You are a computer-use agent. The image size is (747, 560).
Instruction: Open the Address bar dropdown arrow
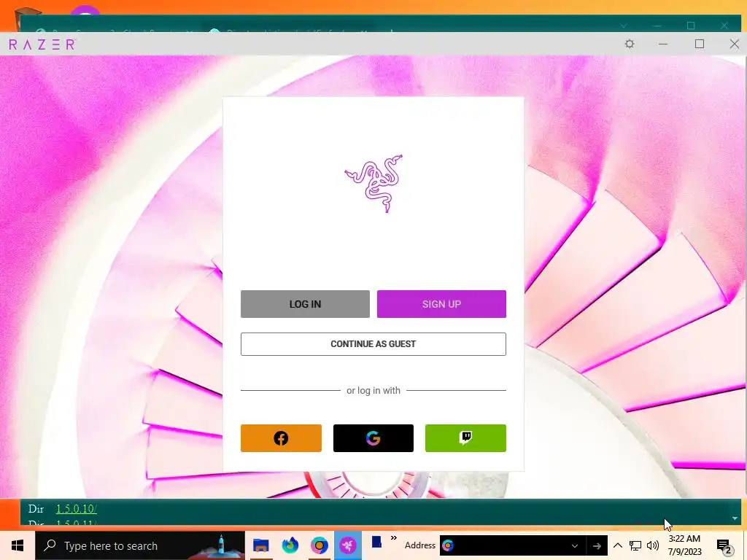coord(575,545)
